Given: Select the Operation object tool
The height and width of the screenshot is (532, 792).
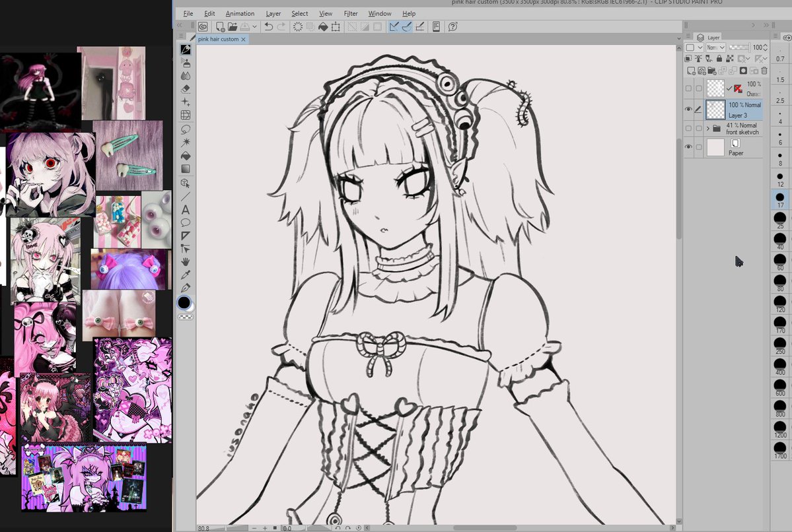Looking at the screenshot, I should pyautogui.click(x=186, y=183).
